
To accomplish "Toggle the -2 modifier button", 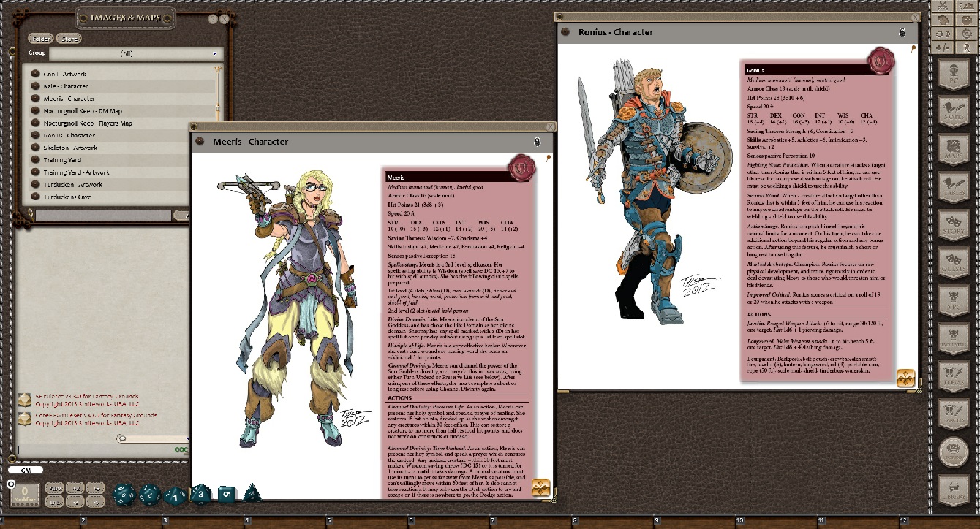I will [75, 501].
